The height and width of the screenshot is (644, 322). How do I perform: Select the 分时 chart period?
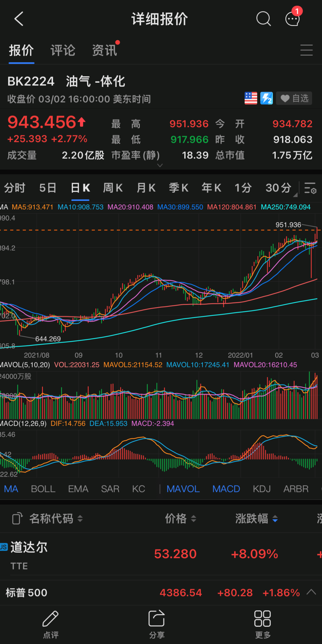tap(15, 188)
